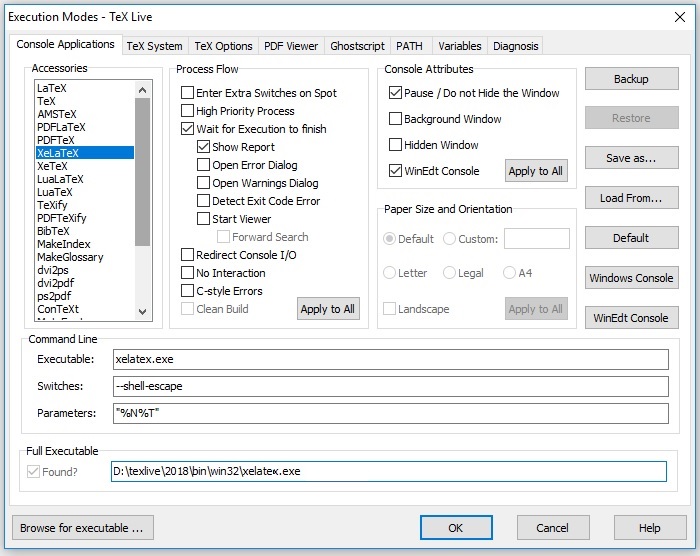Select TeXify in the list

point(85,205)
